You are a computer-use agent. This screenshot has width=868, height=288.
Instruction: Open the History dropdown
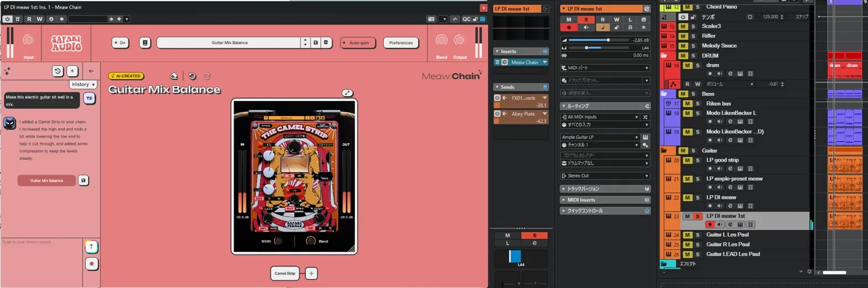83,85
